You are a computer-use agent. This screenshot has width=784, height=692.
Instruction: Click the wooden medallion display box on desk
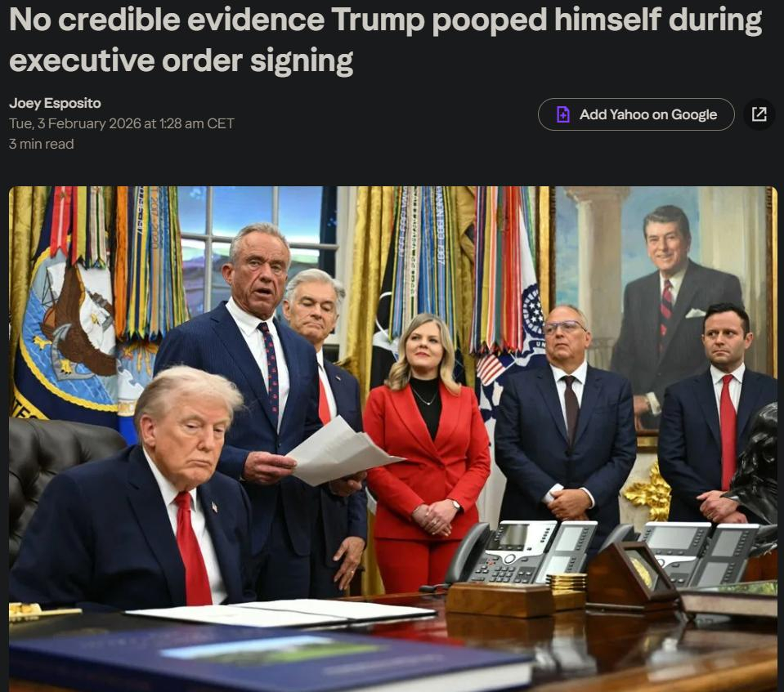pyautogui.click(x=633, y=574)
